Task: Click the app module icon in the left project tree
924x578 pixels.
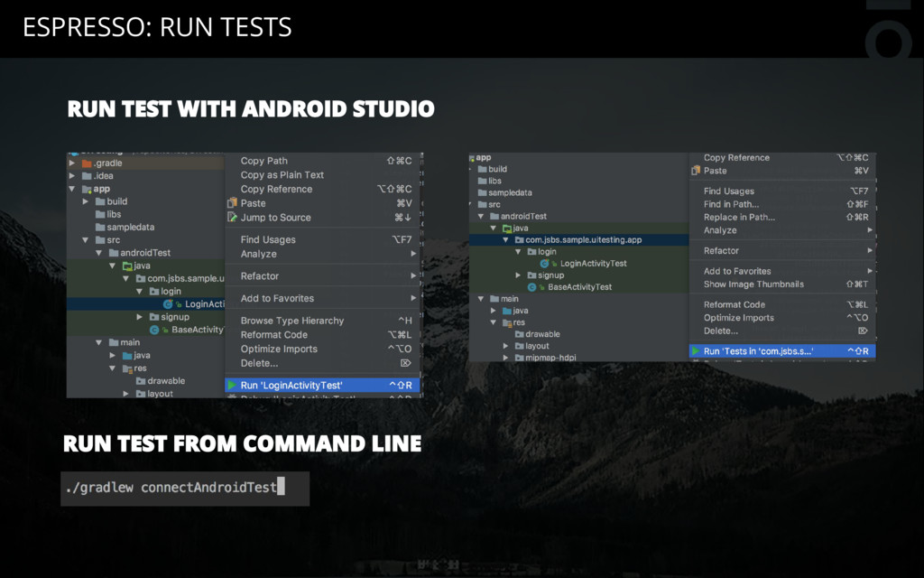Action: 87,189
